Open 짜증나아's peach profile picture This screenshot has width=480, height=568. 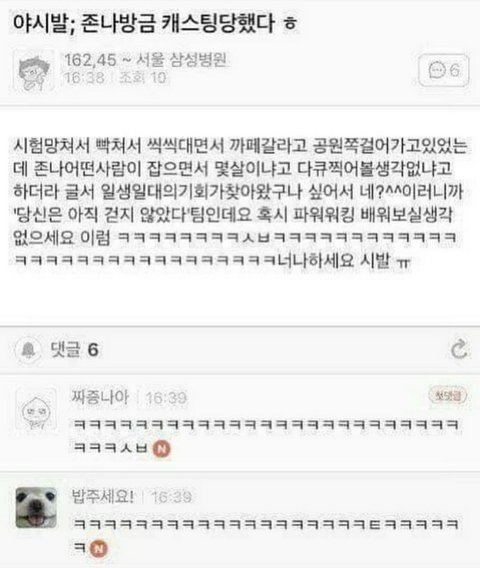(x=36, y=409)
